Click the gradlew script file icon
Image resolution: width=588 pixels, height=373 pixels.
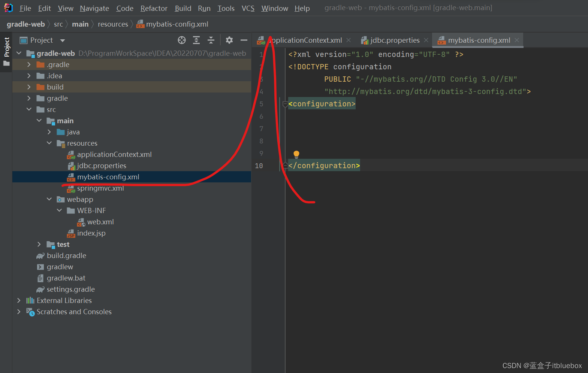point(40,267)
